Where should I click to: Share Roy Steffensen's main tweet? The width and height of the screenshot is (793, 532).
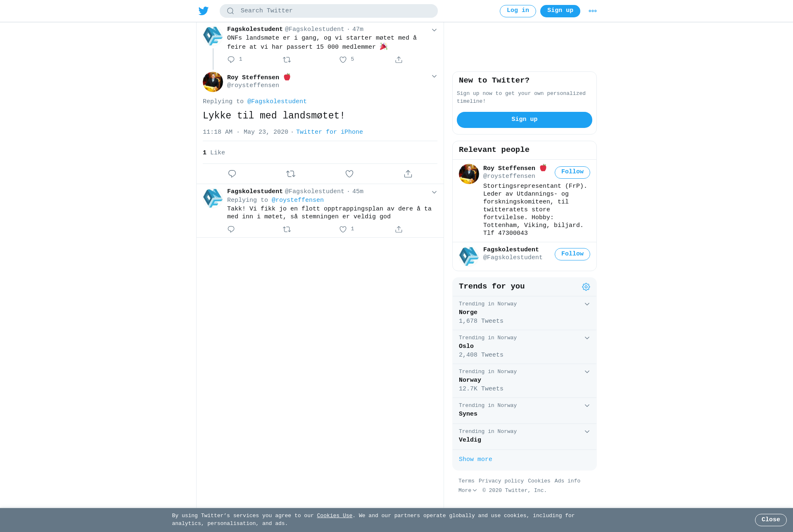(408, 174)
